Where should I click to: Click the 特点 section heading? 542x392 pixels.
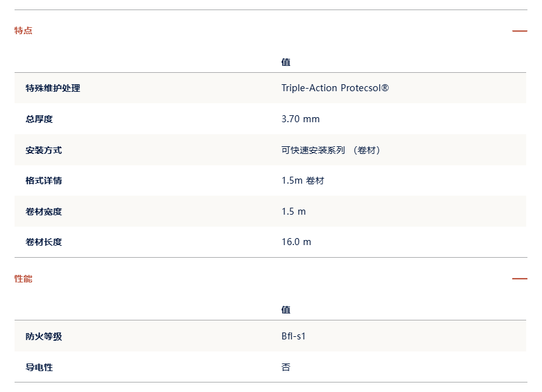[x=23, y=30]
